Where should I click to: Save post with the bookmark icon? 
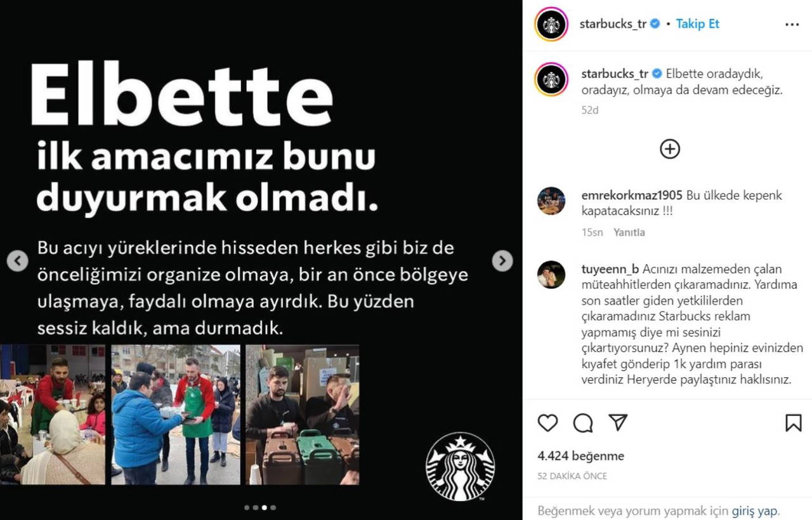coord(793,423)
